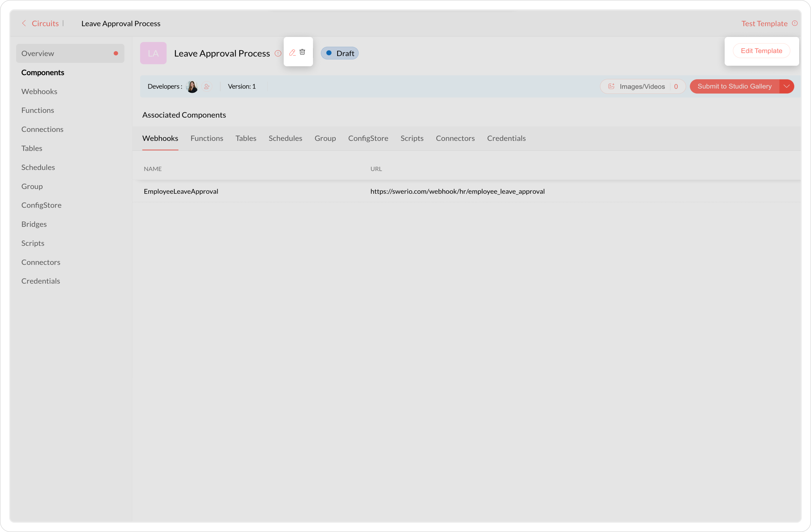Open Bridges in the left sidebar

[x=34, y=224]
